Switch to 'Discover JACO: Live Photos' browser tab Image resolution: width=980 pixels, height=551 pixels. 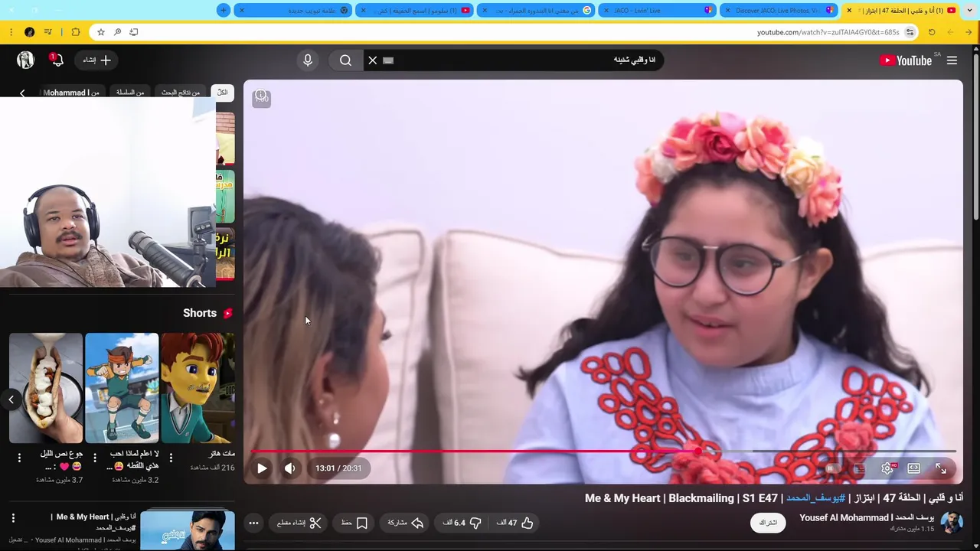pos(777,11)
